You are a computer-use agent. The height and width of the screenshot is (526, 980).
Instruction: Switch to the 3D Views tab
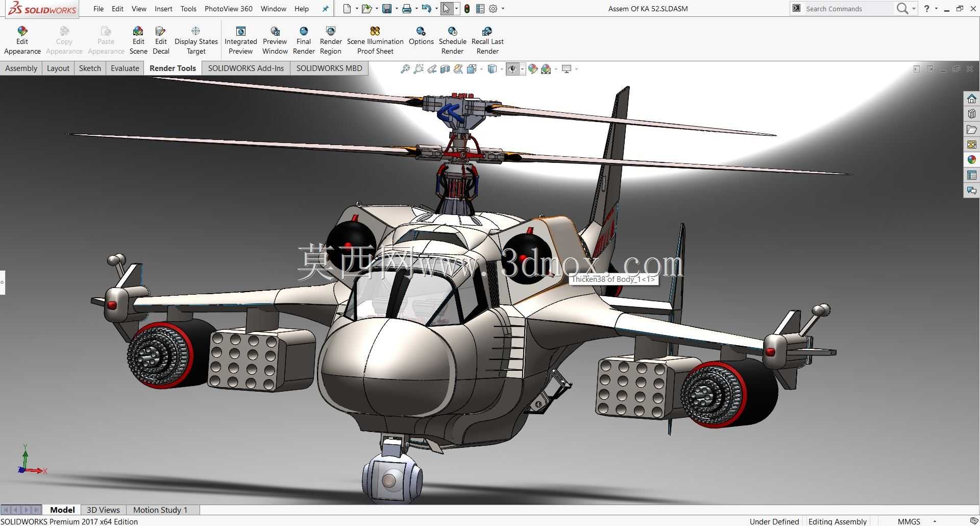click(103, 510)
